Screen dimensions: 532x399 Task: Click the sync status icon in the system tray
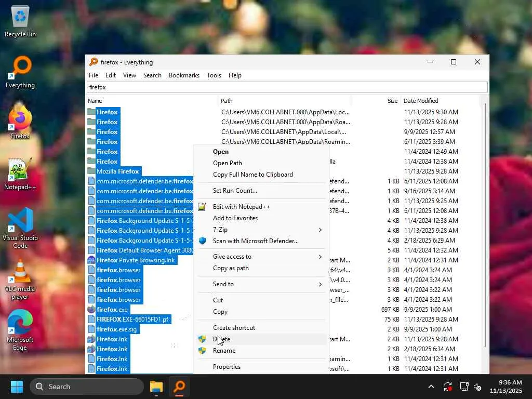(x=447, y=387)
